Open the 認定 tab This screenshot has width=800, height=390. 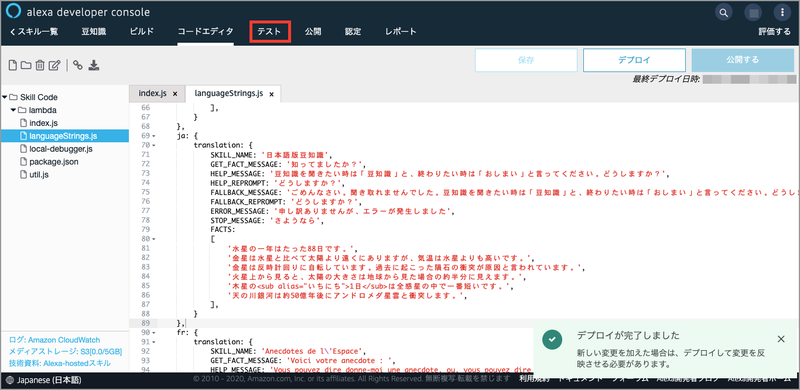[x=353, y=32]
